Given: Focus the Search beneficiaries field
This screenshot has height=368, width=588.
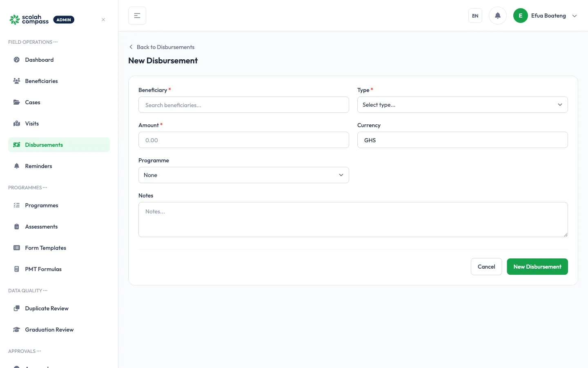Looking at the screenshot, I should [243, 105].
